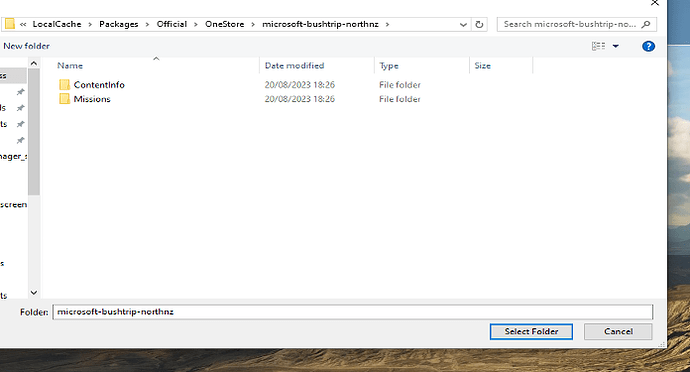This screenshot has width=690, height=372.
Task: Expand the address bar history dropdown
Action: tap(463, 25)
